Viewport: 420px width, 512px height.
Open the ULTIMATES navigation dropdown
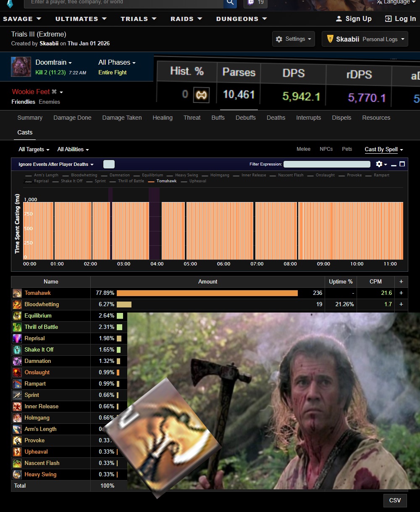pos(81,19)
